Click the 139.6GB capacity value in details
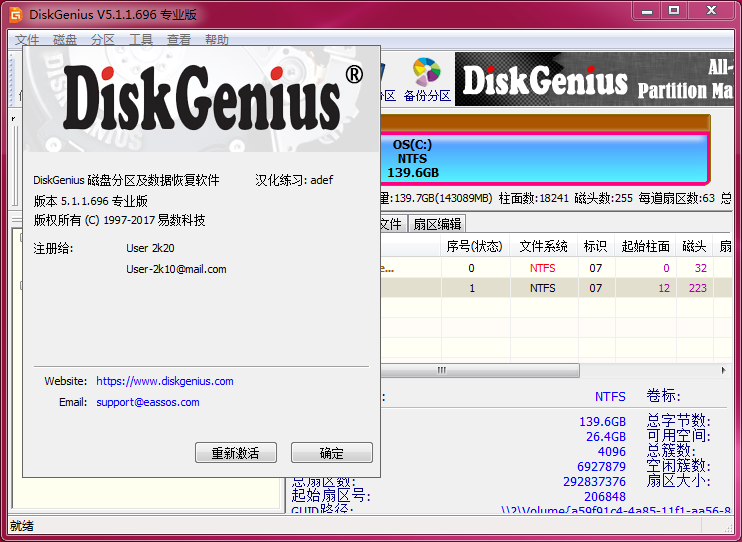This screenshot has width=742, height=542. coord(602,421)
